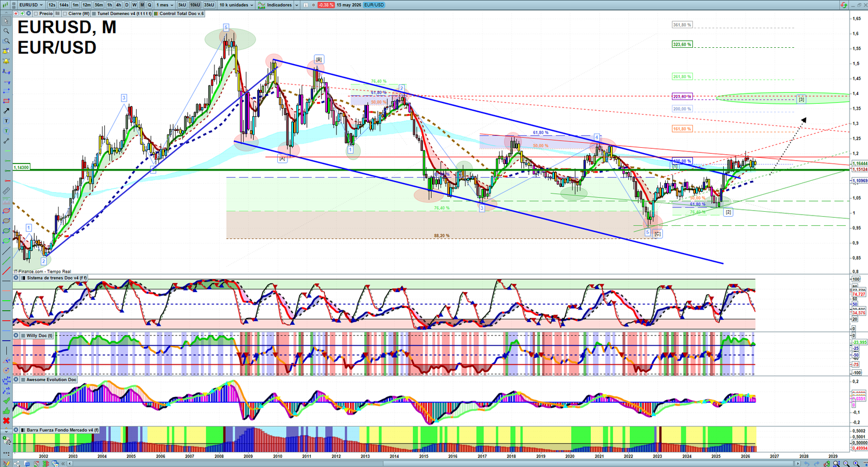The height and width of the screenshot is (467, 868).
Task: Close the price panel with blue X icon
Action: coord(28,14)
